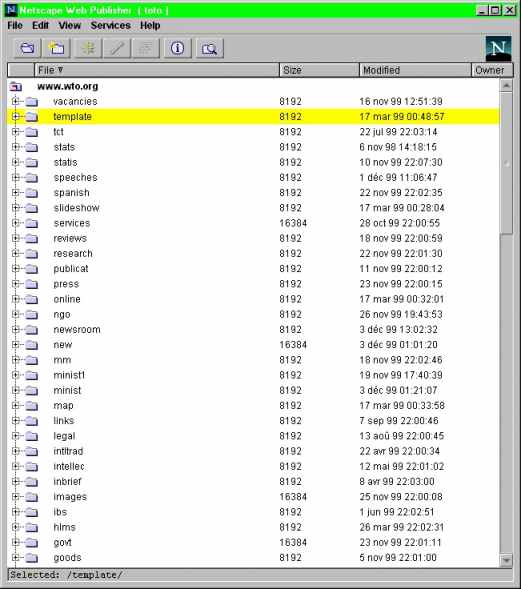The image size is (521, 589).
Task: Expand the research folder
Action: pyautogui.click(x=15, y=253)
